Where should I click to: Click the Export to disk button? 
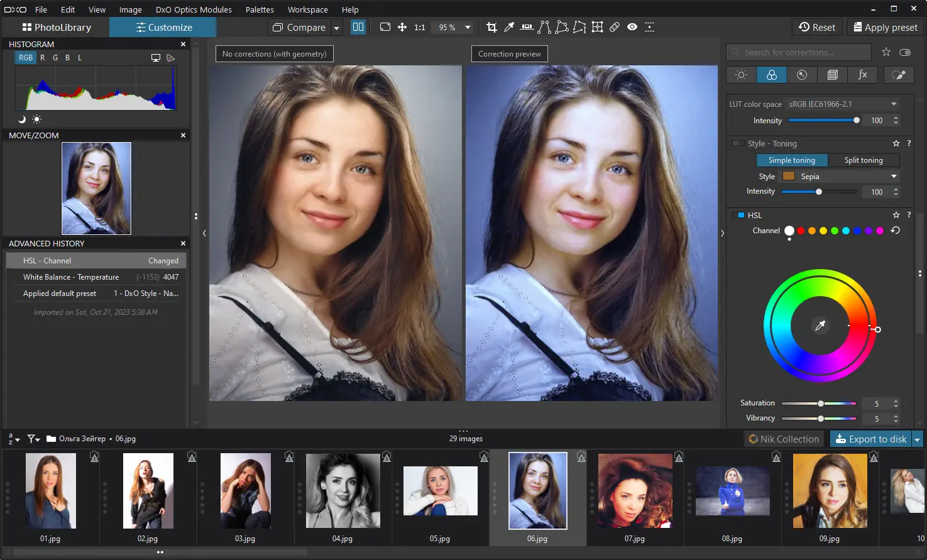coord(871,439)
